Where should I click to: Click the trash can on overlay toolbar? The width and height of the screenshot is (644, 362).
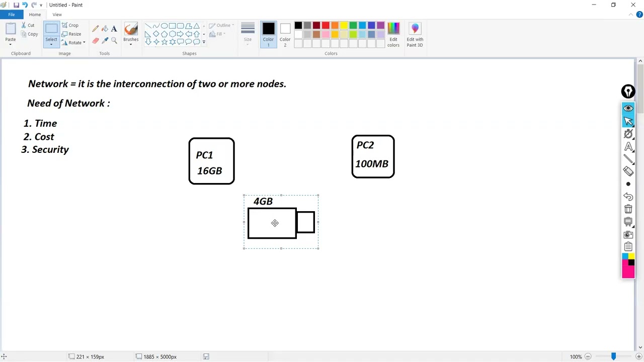point(628,209)
